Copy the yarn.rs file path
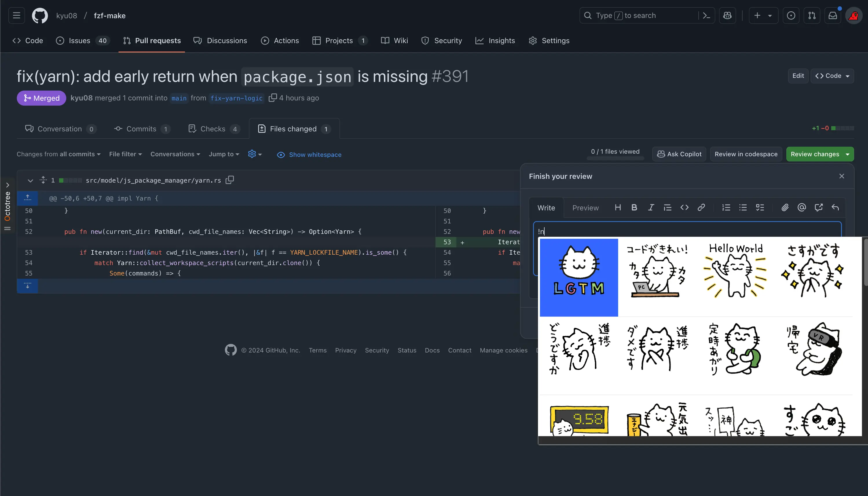Viewport: 868px width, 496px height. click(230, 180)
